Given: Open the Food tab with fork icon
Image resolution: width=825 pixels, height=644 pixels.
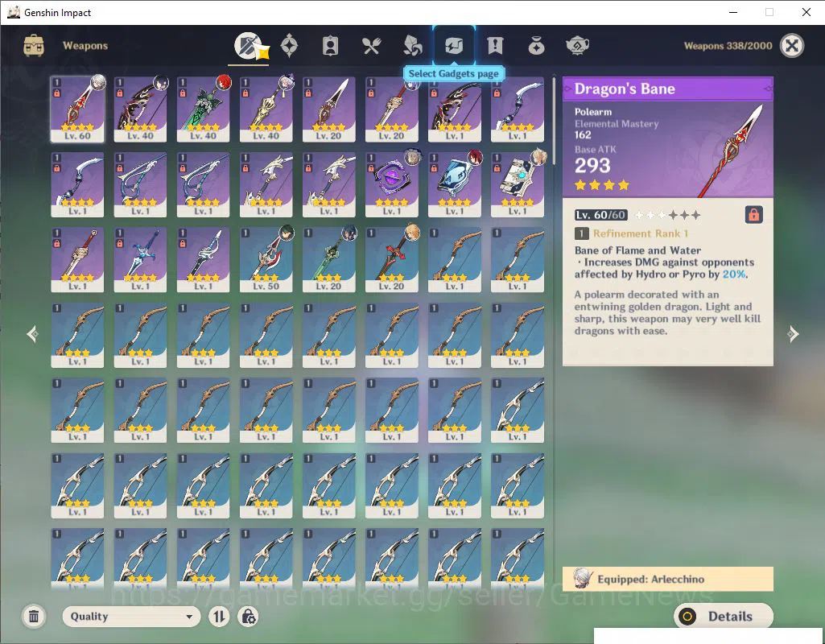Looking at the screenshot, I should [371, 47].
